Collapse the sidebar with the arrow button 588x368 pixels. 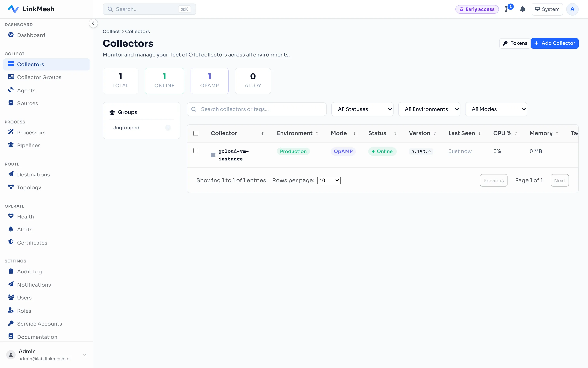point(93,23)
